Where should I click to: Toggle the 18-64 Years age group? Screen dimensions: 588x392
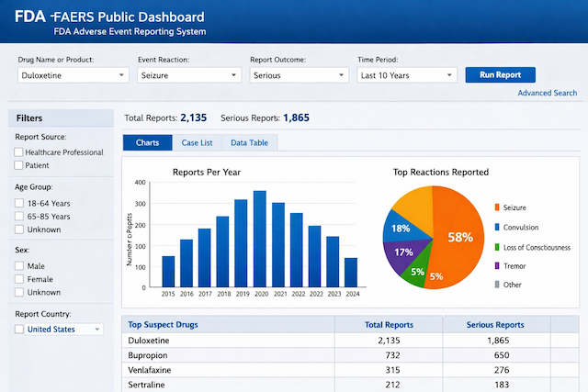pyautogui.click(x=19, y=203)
